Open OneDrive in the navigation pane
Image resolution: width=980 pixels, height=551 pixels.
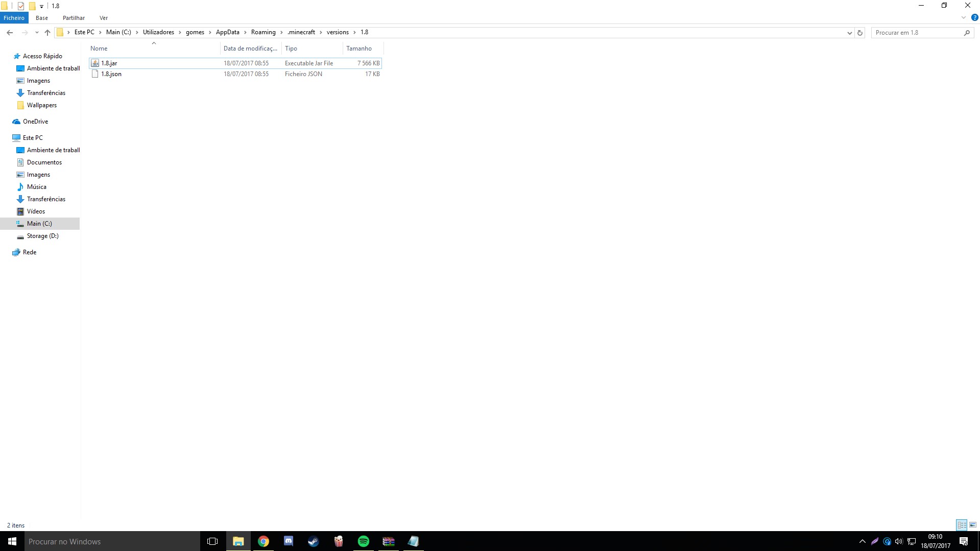(x=35, y=122)
